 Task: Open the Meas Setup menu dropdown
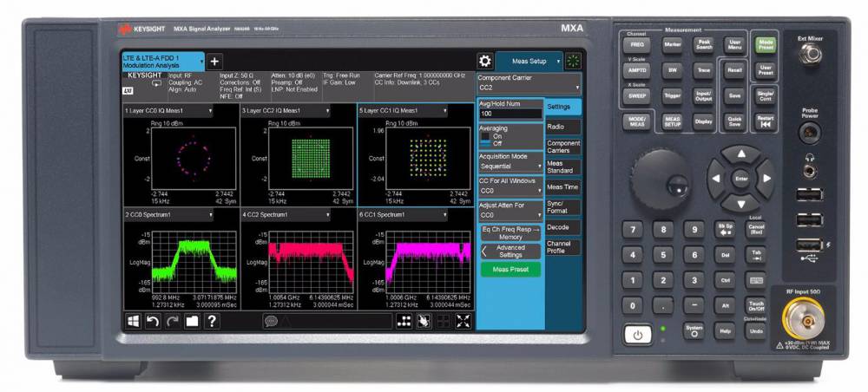pyautogui.click(x=529, y=62)
